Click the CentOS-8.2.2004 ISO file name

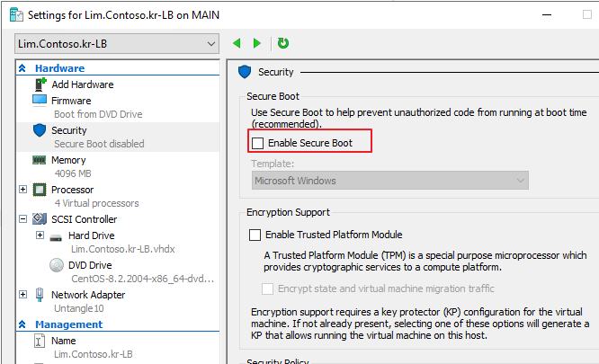tap(142, 279)
